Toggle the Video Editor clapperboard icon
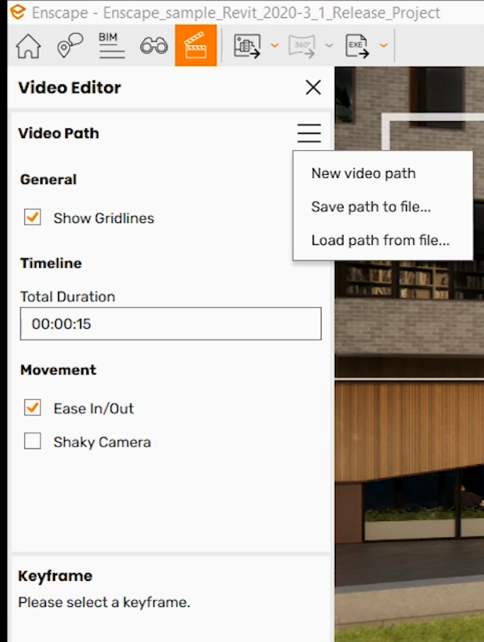Image resolution: width=484 pixels, height=642 pixels. pos(196,45)
